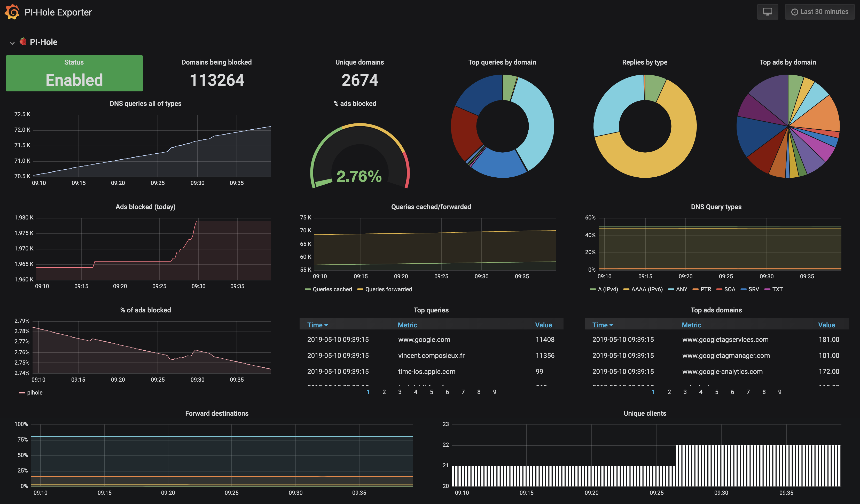Toggle the pihole legend entry
Viewport: 860px width, 504px height.
coord(34,392)
